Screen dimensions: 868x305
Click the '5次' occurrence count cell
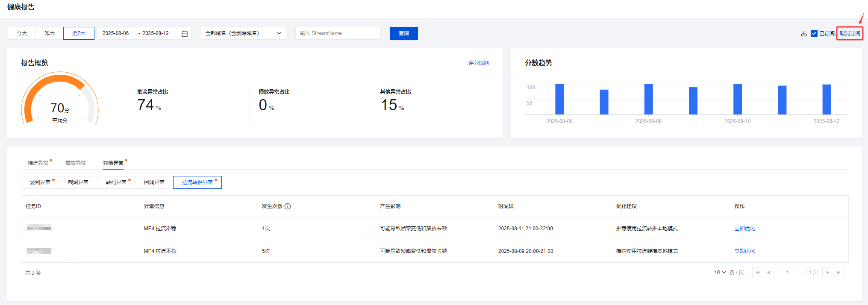point(266,251)
